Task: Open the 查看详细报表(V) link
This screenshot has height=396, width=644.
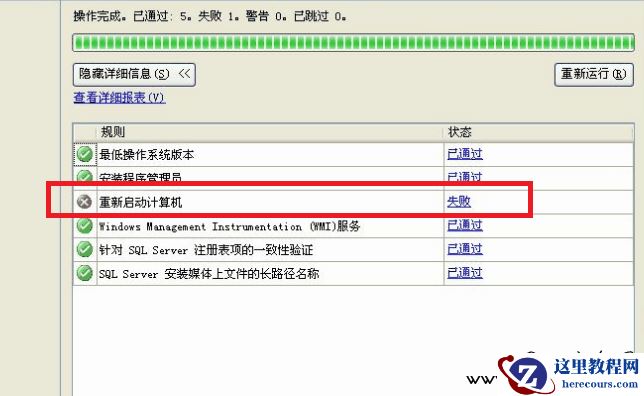Action: pos(120,98)
